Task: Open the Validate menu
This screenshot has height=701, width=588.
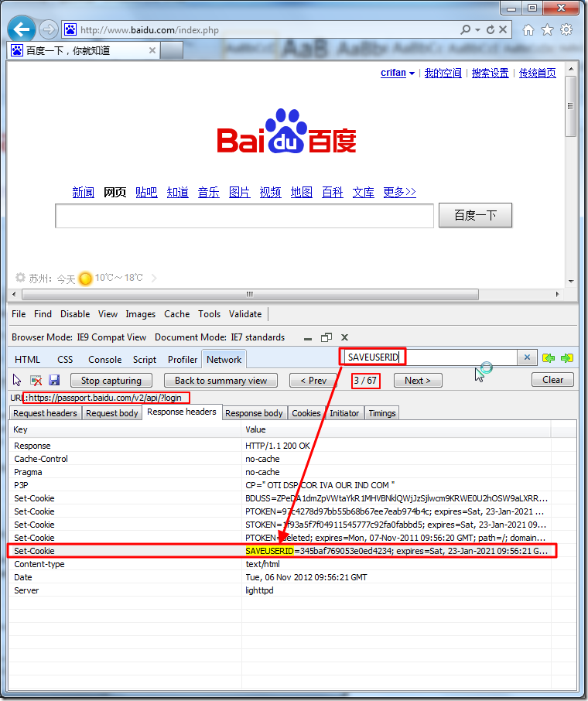Action: point(245,314)
